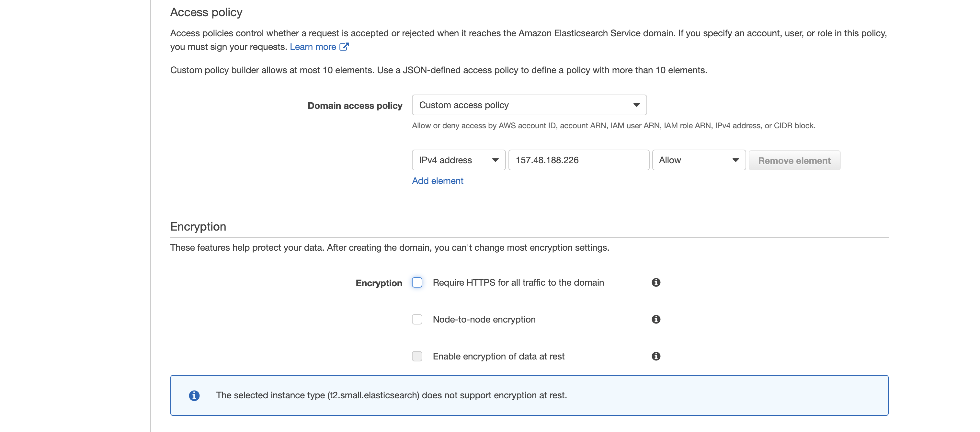Click the Node-to-node encryption label text

[x=484, y=319]
